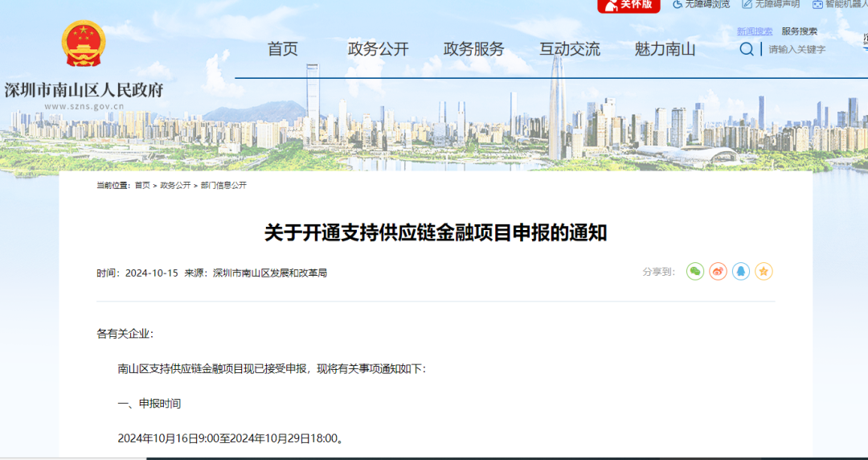Share the notice to WeChat
868x460 pixels.
click(695, 272)
